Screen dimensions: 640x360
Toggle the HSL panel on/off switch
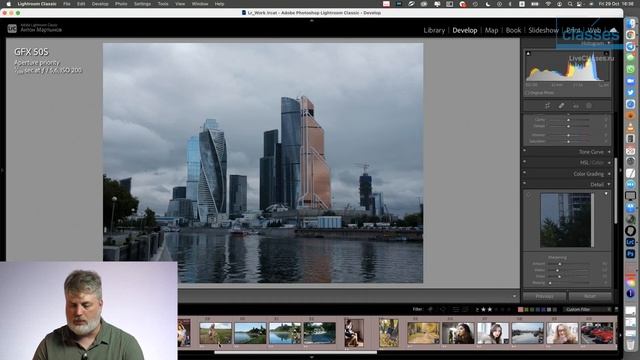(x=524, y=162)
